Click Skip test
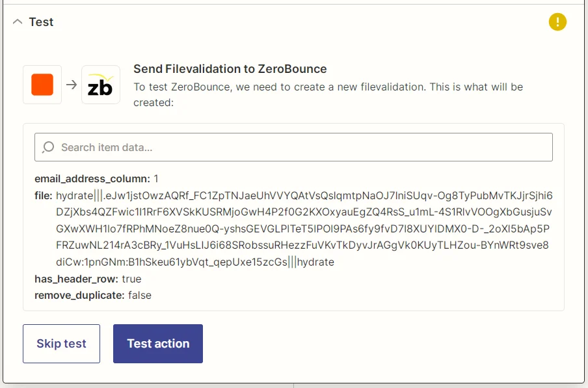This screenshot has width=588, height=388. point(61,344)
